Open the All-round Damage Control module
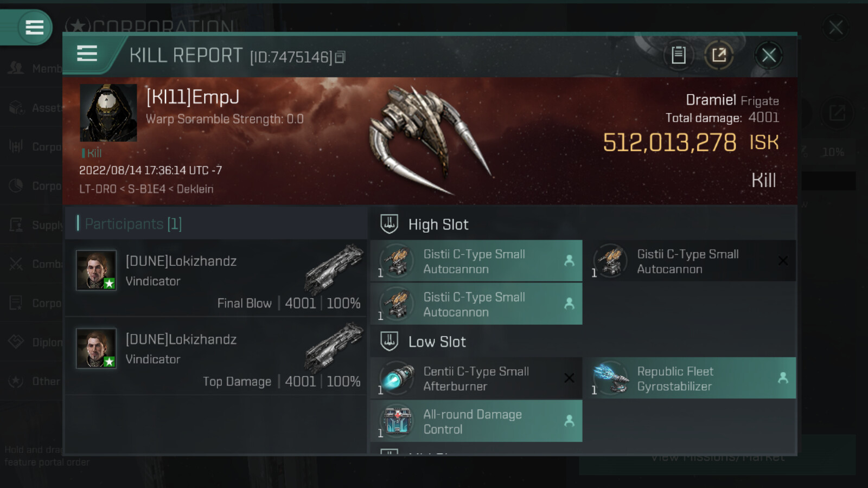The width and height of the screenshot is (868, 488). (476, 421)
